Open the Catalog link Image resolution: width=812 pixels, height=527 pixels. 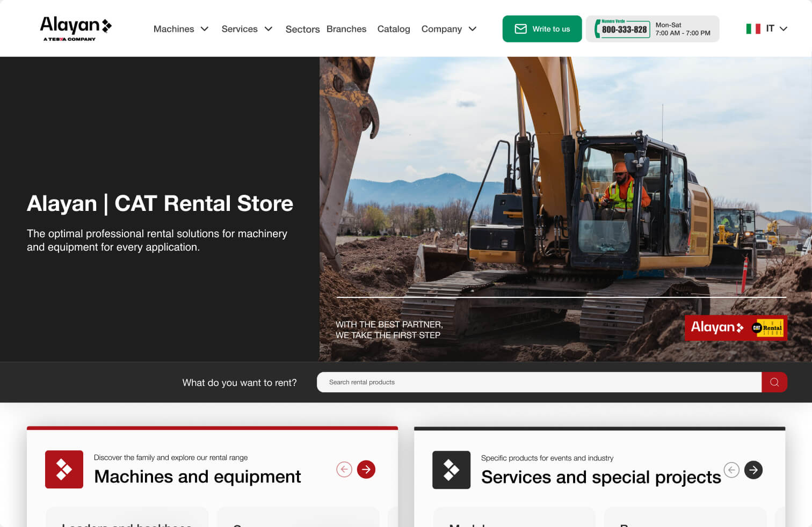(394, 29)
